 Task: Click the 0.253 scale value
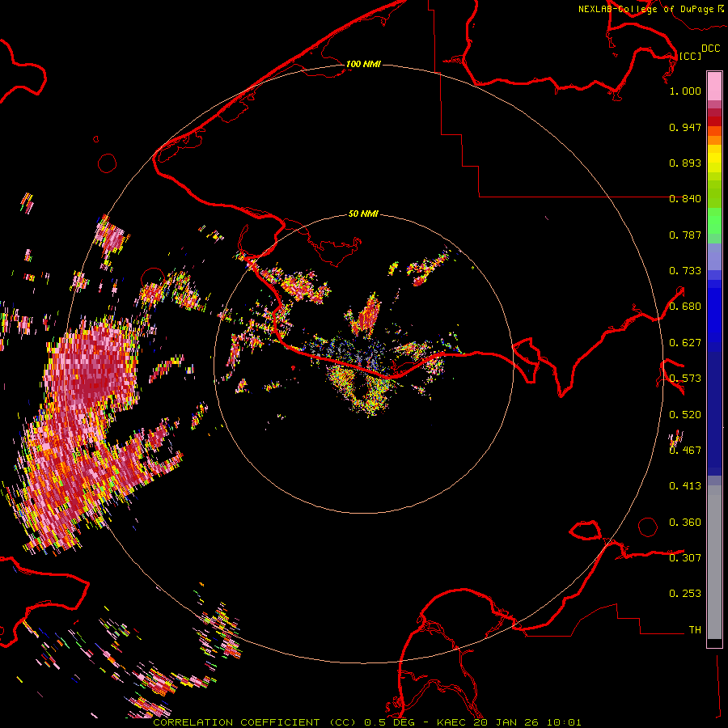pos(685,594)
